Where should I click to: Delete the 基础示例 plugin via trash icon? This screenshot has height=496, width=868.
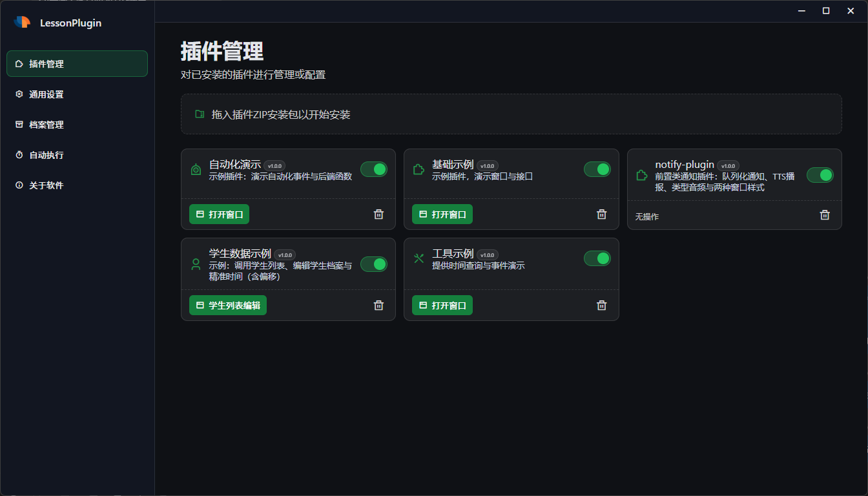(601, 214)
